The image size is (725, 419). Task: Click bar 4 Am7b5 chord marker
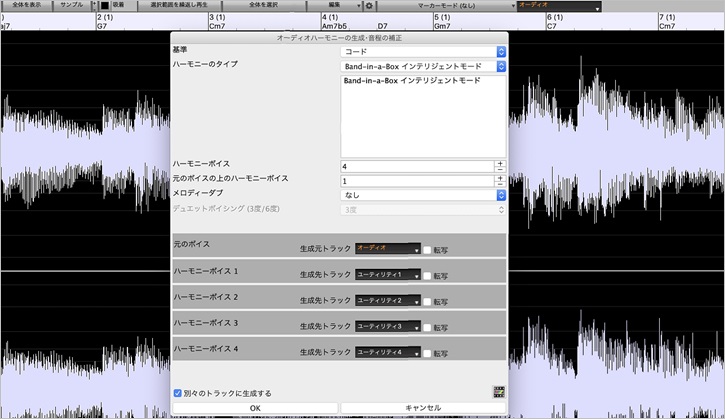334,22
